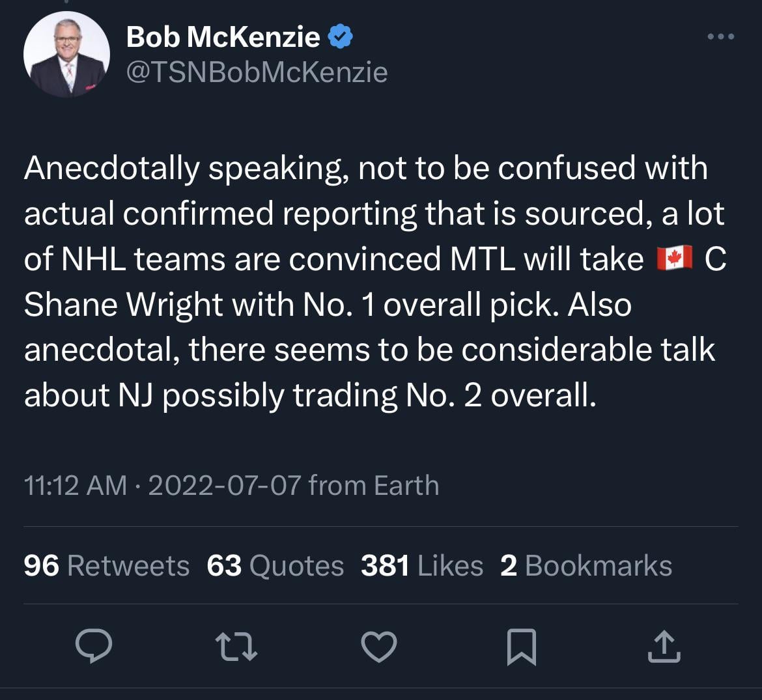This screenshot has width=762, height=700.
Task: Retweet this post using the arrows icon
Action: pos(236,645)
